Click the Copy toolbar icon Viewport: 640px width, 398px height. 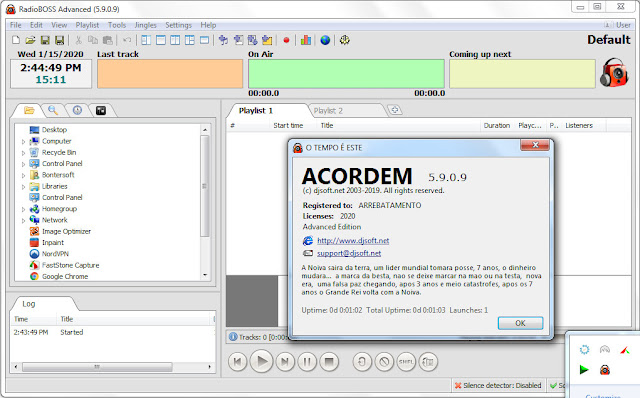coord(93,40)
